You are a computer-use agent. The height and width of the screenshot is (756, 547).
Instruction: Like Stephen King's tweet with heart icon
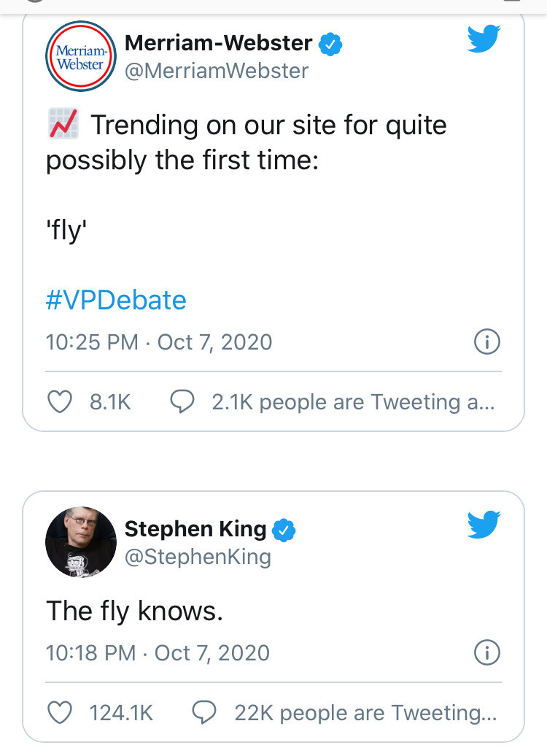coord(60,713)
